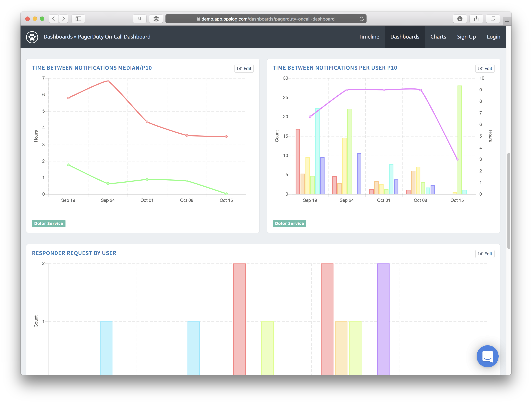Click Dashboards breadcrumb link
532x404 pixels.
click(x=58, y=37)
